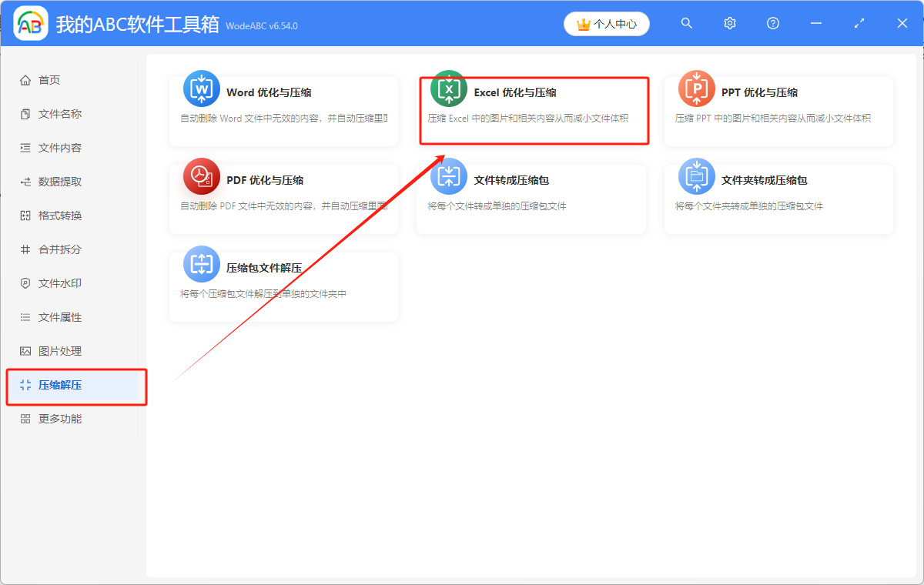Open the PDF 优化与压缩 tool icon
The height and width of the screenshot is (585, 924).
coord(202,176)
